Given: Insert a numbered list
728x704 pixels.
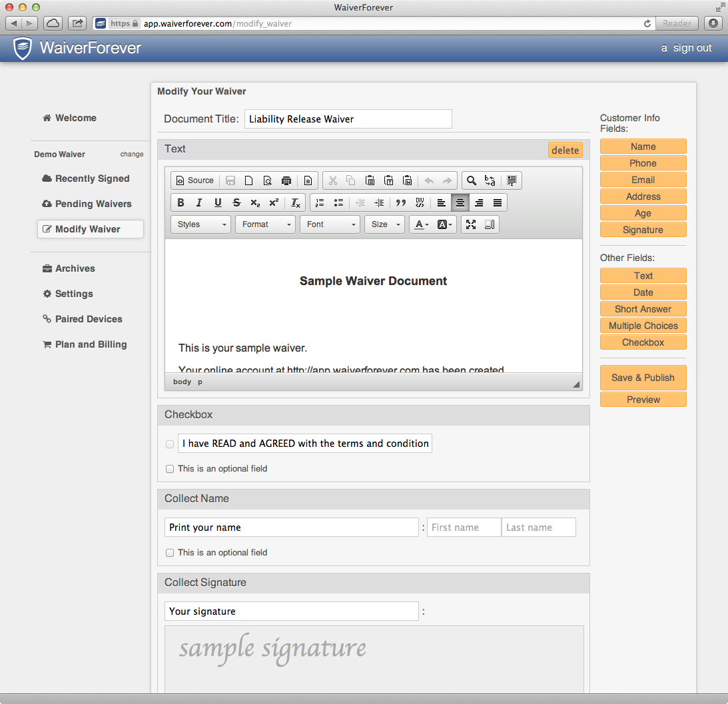Looking at the screenshot, I should point(320,203).
